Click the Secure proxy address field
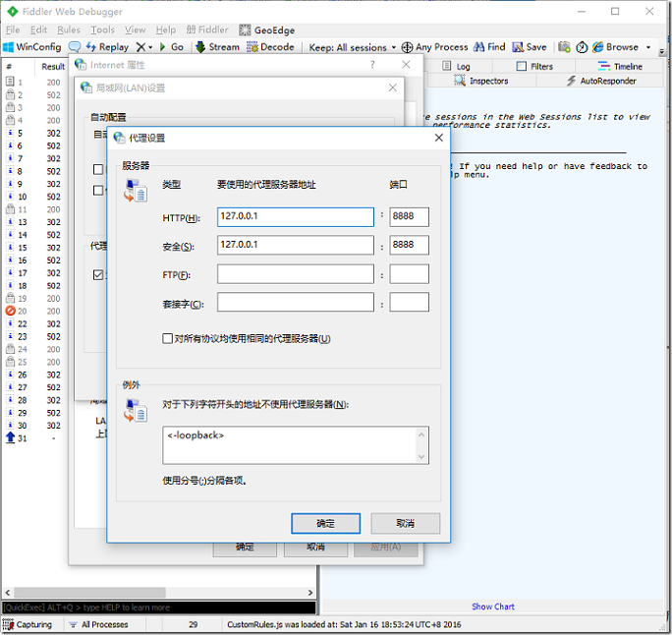 (296, 246)
